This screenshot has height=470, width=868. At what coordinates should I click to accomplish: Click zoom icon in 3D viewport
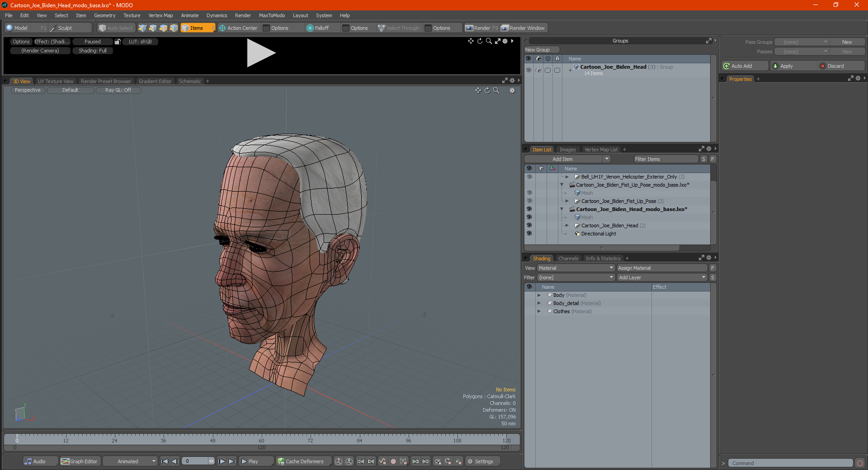[x=496, y=90]
